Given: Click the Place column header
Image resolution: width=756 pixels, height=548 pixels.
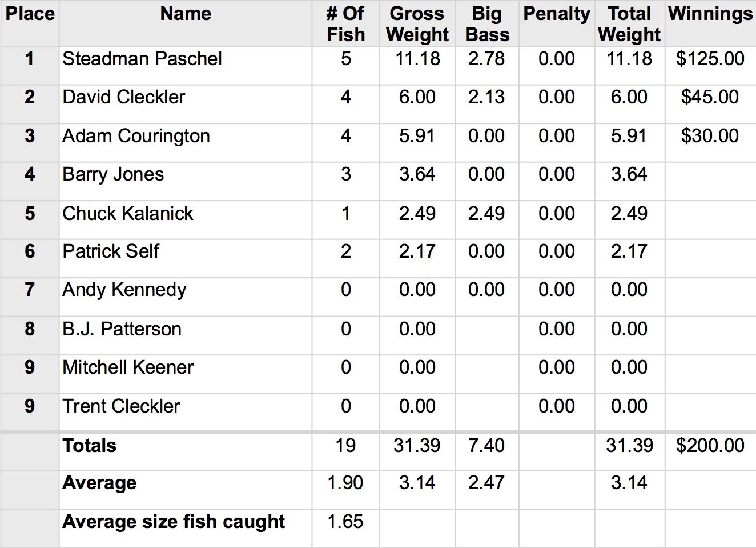Looking at the screenshot, I should tap(30, 14).
